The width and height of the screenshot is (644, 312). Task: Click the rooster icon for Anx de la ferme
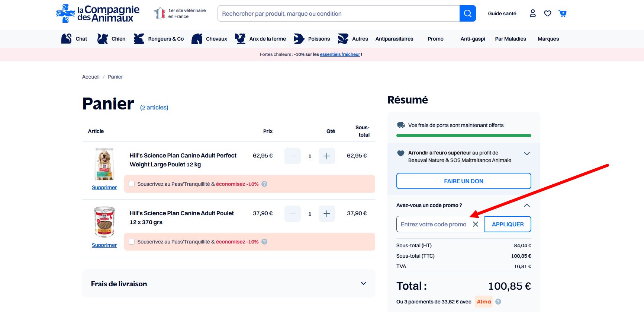[240, 39]
